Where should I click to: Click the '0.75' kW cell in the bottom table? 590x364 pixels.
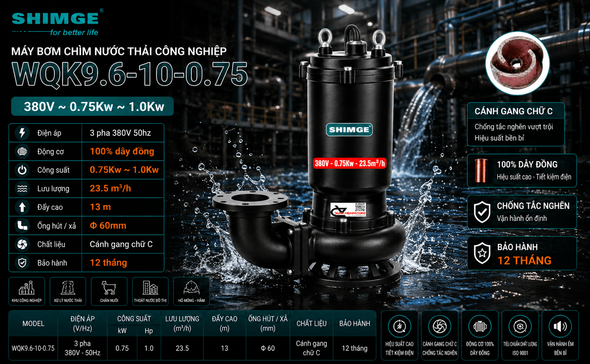coord(122,348)
